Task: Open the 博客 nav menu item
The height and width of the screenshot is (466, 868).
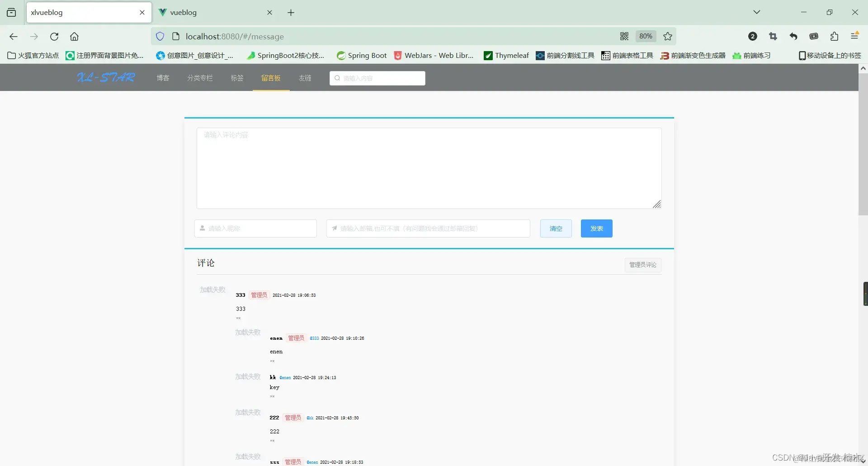Action: (x=163, y=78)
